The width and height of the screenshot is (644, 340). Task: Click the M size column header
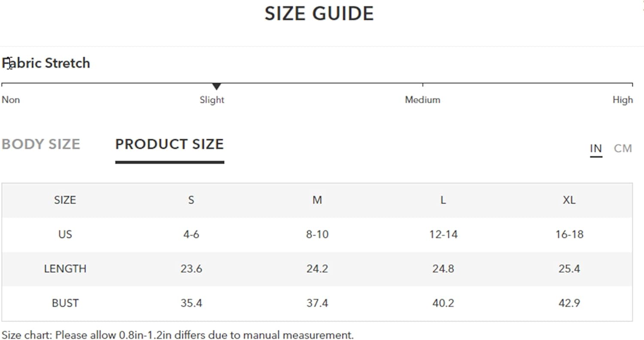(317, 200)
